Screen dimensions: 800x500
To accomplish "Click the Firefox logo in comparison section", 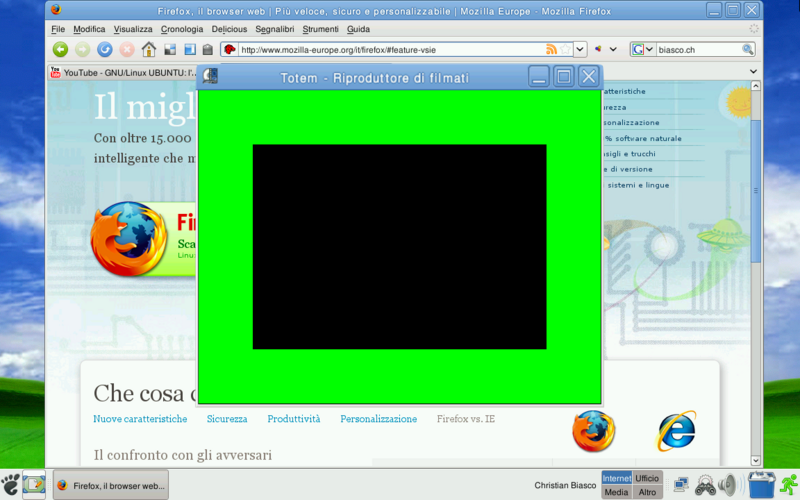I will pos(593,431).
